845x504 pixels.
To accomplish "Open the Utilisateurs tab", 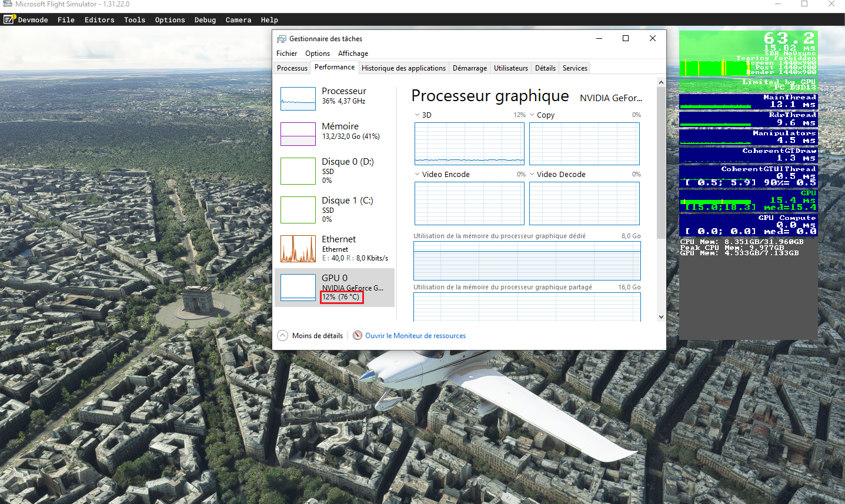I will click(511, 68).
